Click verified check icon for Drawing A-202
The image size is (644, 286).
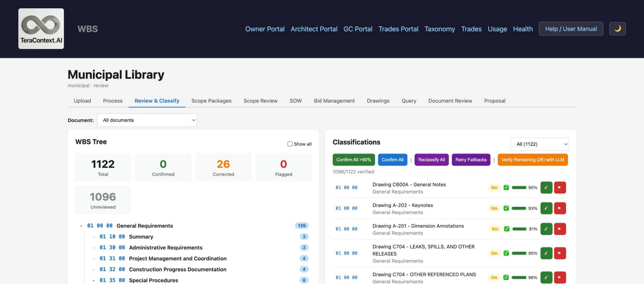(x=506, y=208)
